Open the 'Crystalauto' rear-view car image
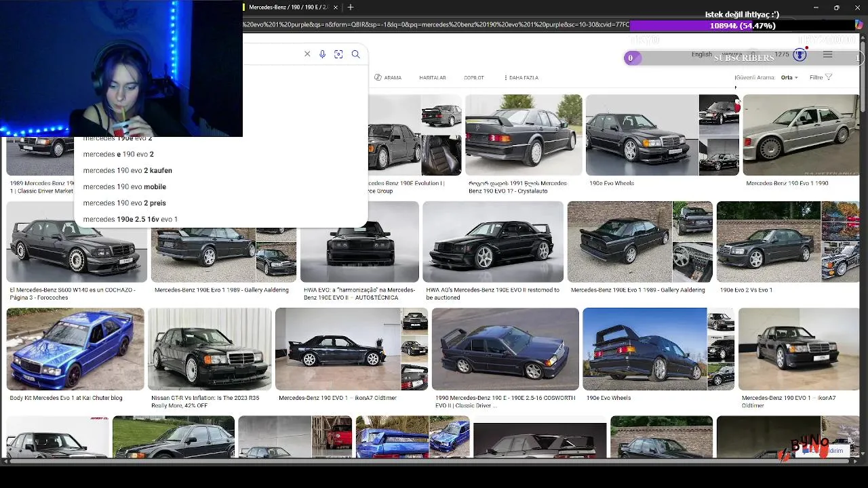The image size is (868, 488). pos(524,135)
